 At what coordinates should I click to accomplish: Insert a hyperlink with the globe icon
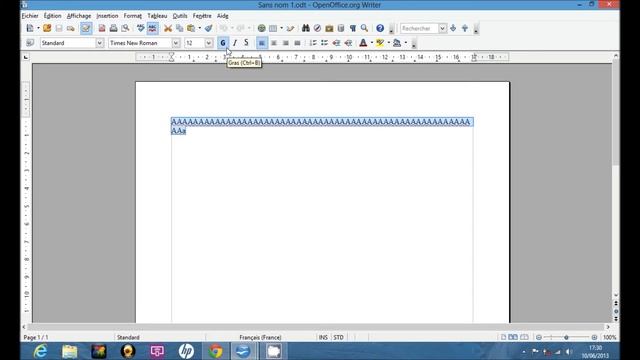[261, 28]
